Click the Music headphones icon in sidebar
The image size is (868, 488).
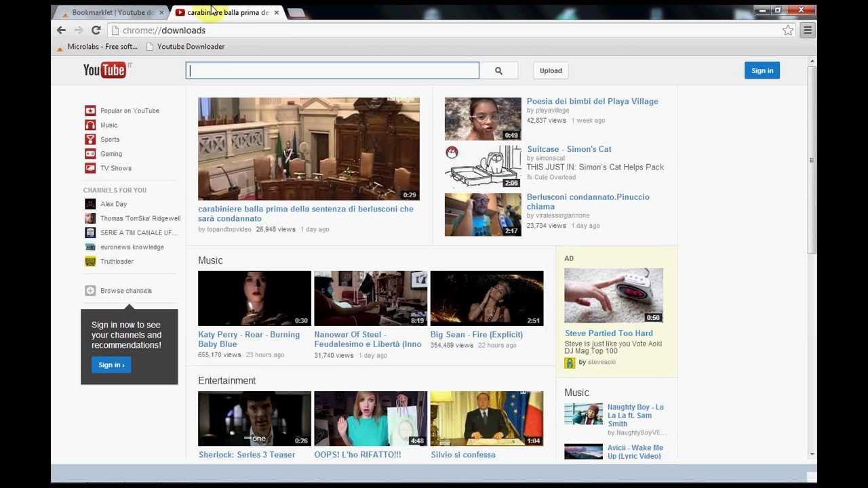90,125
